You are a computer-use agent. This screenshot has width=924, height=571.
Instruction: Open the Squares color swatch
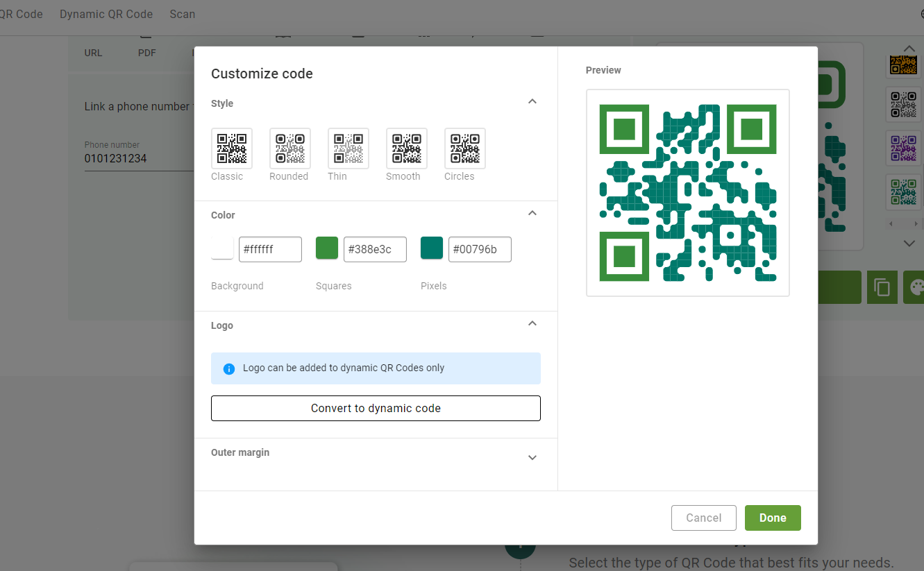pos(327,248)
